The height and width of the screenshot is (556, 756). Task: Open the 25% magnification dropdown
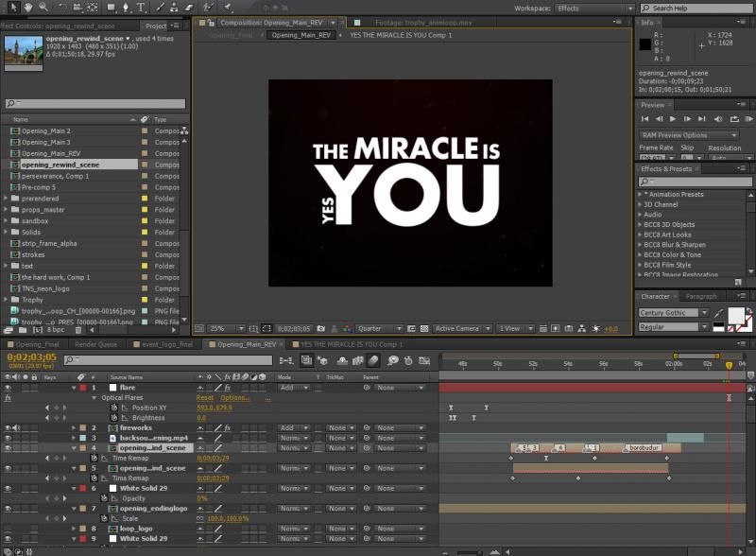[x=226, y=329]
